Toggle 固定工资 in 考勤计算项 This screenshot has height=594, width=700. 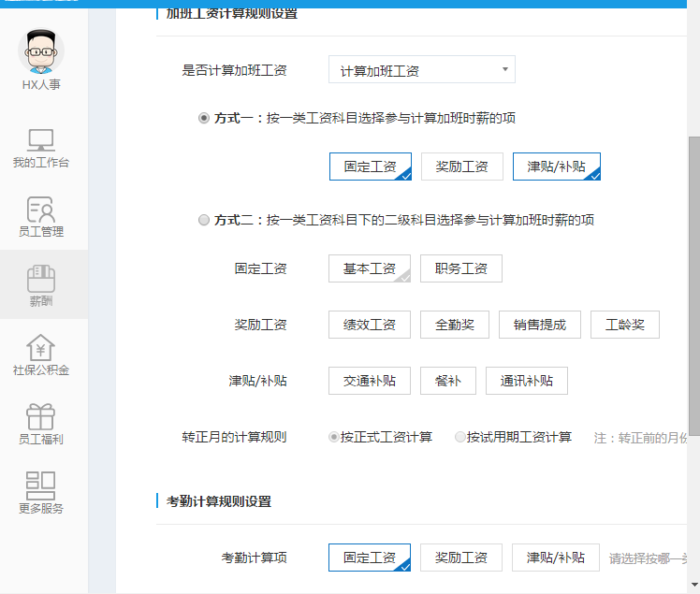[x=370, y=558]
